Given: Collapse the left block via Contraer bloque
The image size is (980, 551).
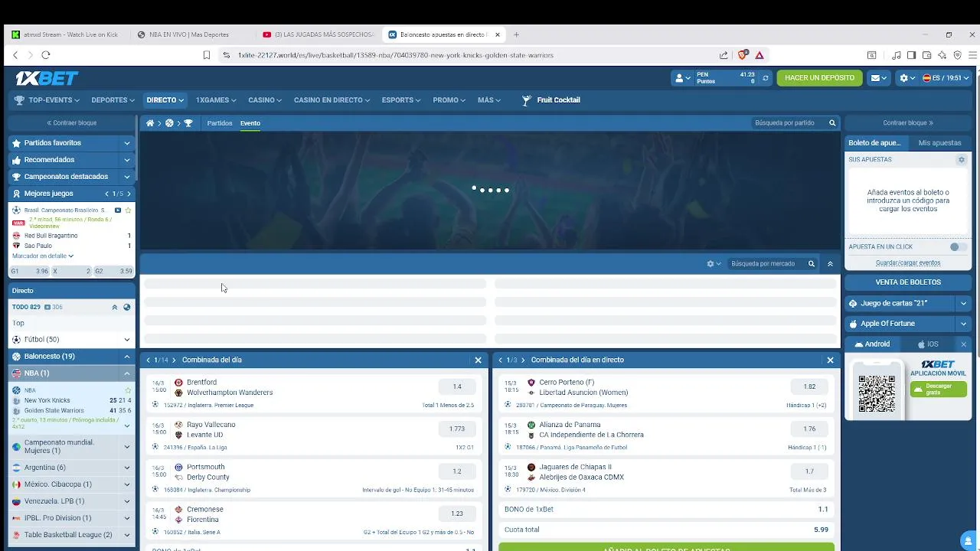Looking at the screenshot, I should [x=72, y=122].
